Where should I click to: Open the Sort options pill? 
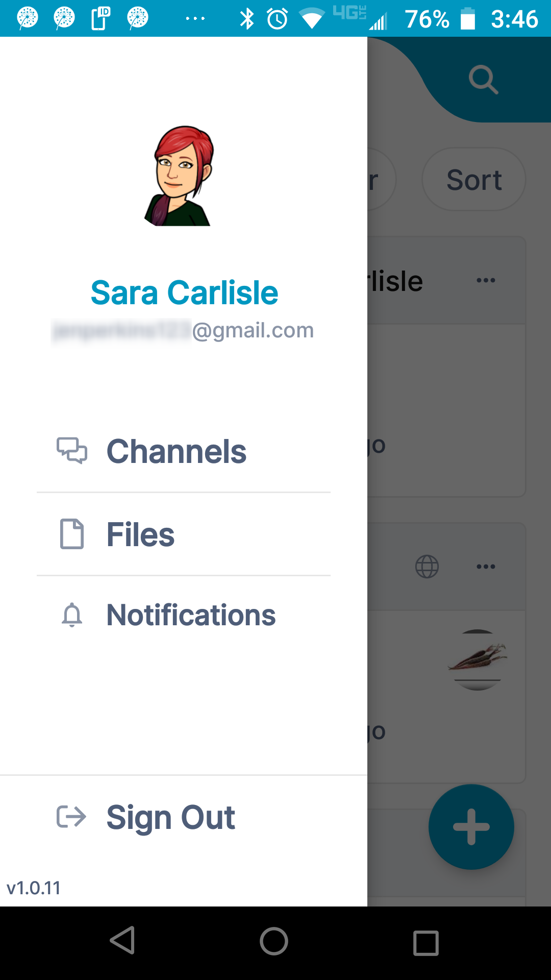coord(474,179)
